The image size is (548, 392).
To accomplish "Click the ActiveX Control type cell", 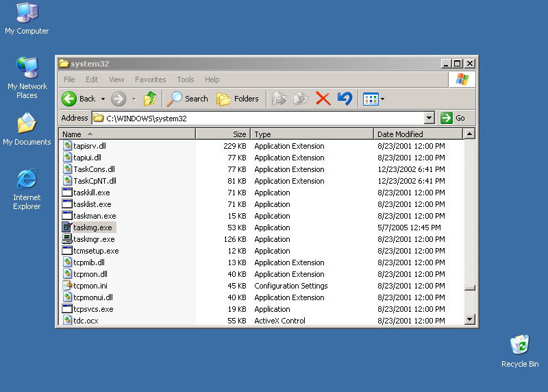I will [x=279, y=321].
